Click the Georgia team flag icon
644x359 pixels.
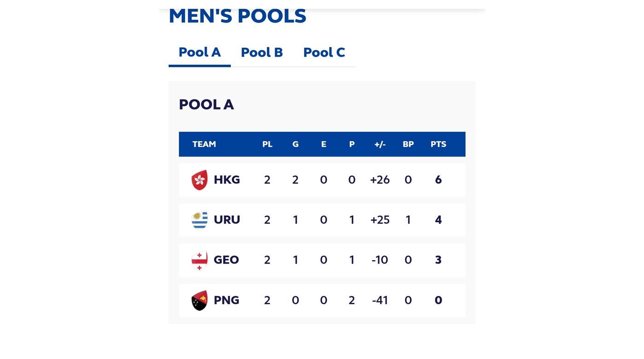(x=199, y=260)
